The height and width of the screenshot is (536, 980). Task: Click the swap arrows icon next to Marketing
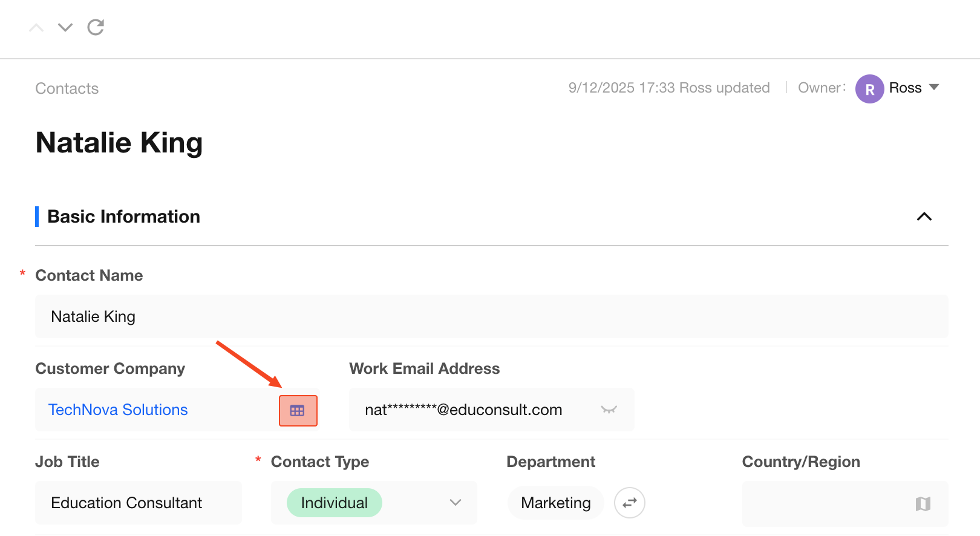tap(629, 503)
